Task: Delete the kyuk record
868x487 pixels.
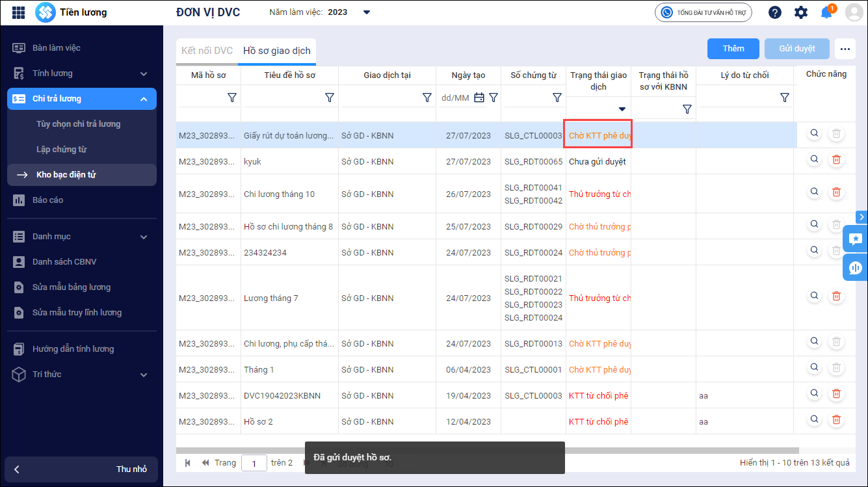Action: point(837,159)
